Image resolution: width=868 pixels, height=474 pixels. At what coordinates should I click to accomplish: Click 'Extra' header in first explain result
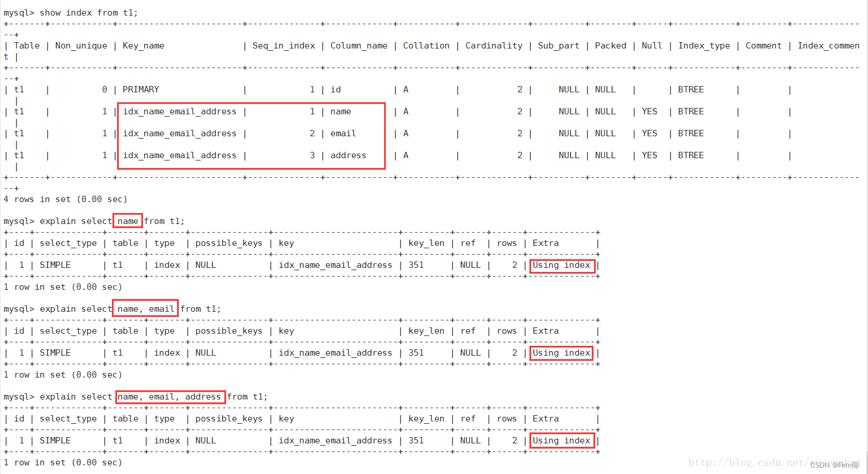tap(546, 243)
